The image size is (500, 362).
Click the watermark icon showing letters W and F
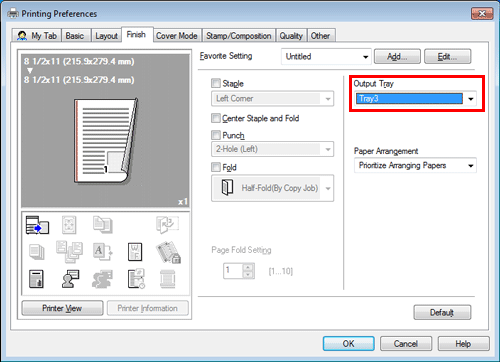pyautogui.click(x=135, y=252)
